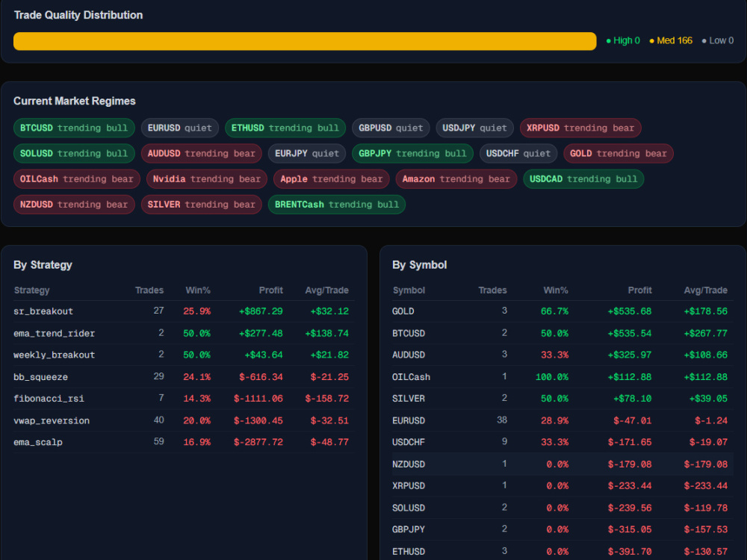
Task: Click the SOLUSD trending bull chip
Action: [x=74, y=153]
